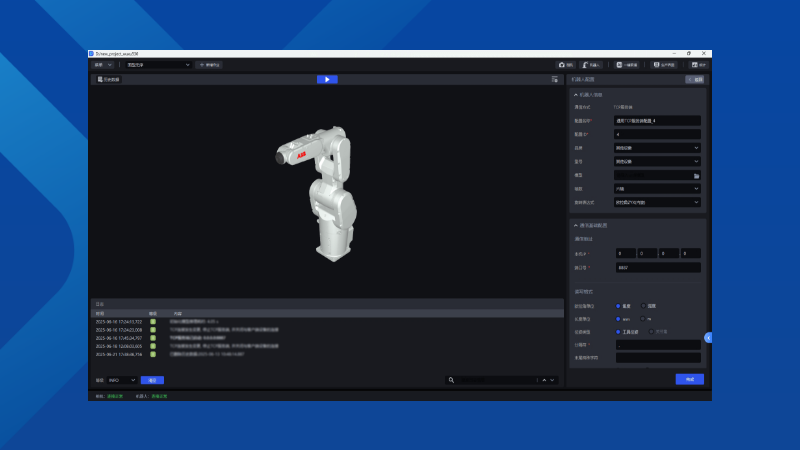The height and width of the screenshot is (450, 800).
Task: Click the one-key calibration toolbar icon
Action: coord(625,64)
